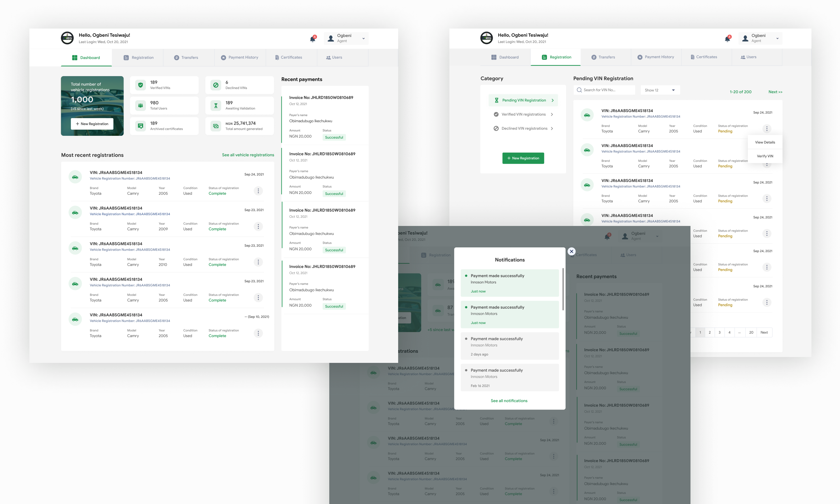The height and width of the screenshot is (504, 840).
Task: Click Total Users people icon
Action: pyautogui.click(x=141, y=106)
